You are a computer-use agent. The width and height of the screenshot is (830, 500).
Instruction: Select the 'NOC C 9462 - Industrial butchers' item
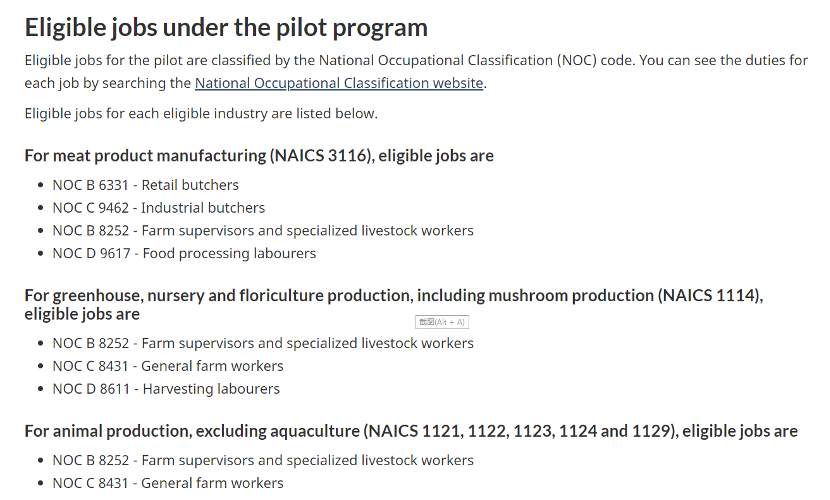point(159,208)
